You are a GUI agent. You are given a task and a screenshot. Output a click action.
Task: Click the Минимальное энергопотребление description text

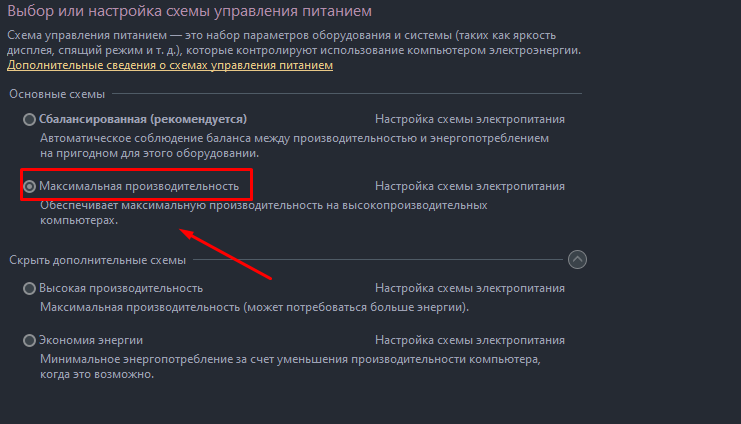tap(290, 358)
